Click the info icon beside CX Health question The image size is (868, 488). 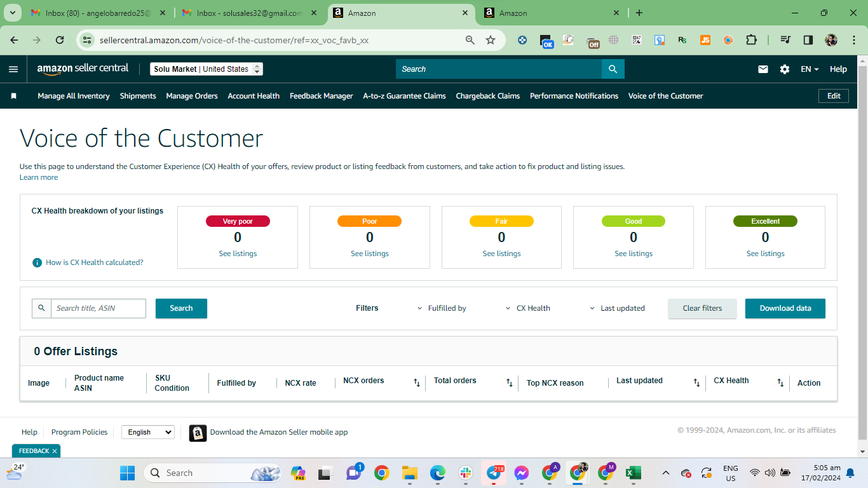(x=37, y=262)
